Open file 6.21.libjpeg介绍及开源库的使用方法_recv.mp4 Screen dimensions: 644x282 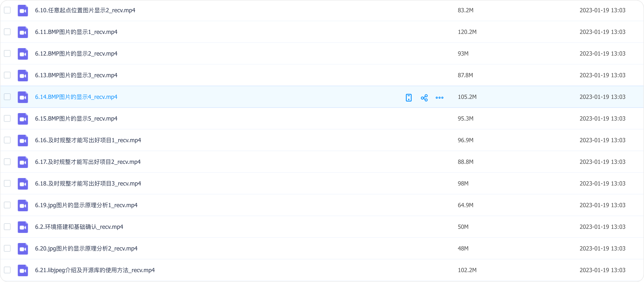tap(95, 270)
